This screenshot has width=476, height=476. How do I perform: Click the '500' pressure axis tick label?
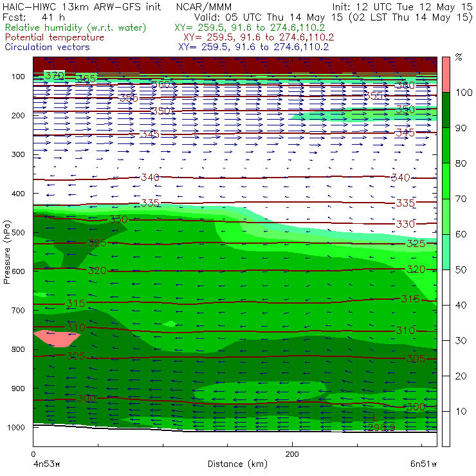click(x=18, y=232)
